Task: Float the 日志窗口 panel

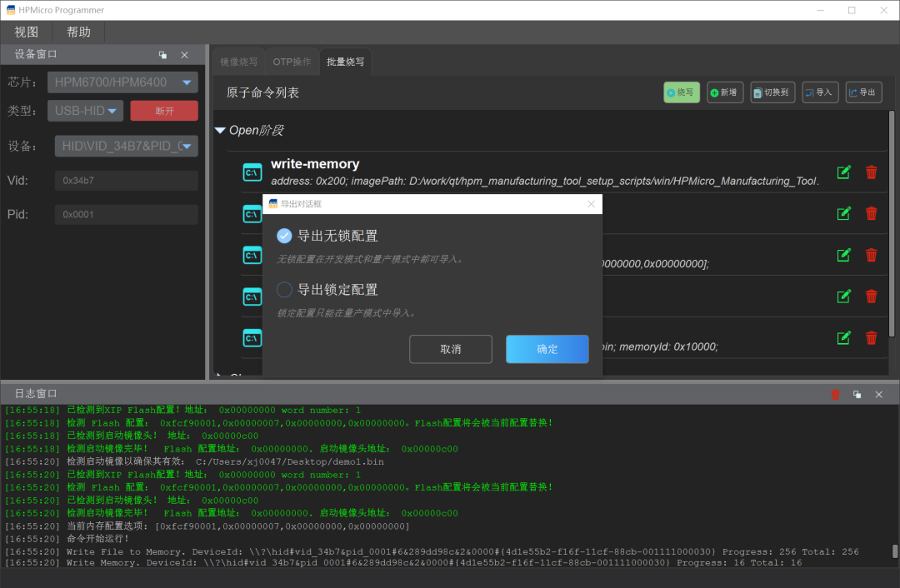Action: 857,395
